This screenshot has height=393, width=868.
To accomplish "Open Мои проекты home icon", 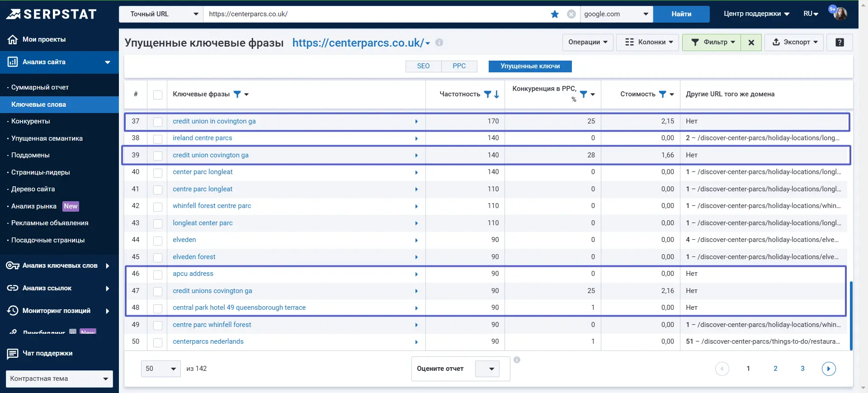I will pos(13,39).
